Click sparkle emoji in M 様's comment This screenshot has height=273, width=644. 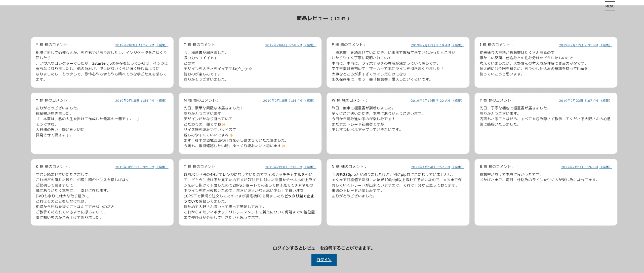[x=224, y=124]
